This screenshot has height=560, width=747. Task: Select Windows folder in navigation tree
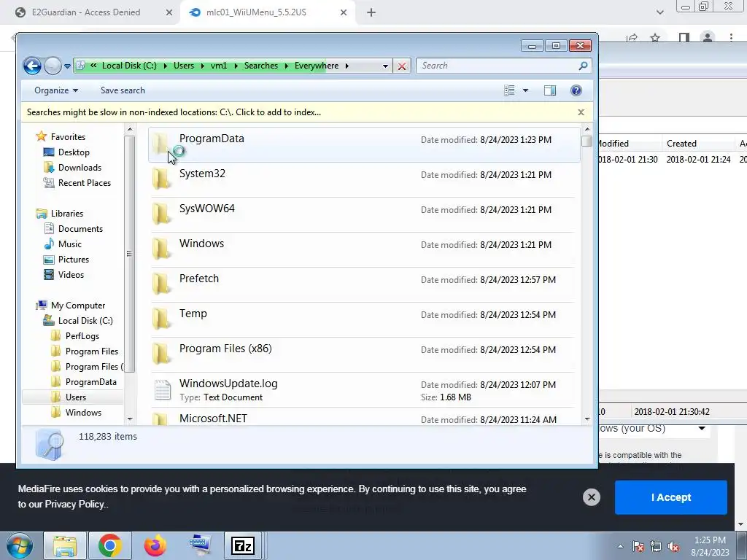click(x=83, y=413)
